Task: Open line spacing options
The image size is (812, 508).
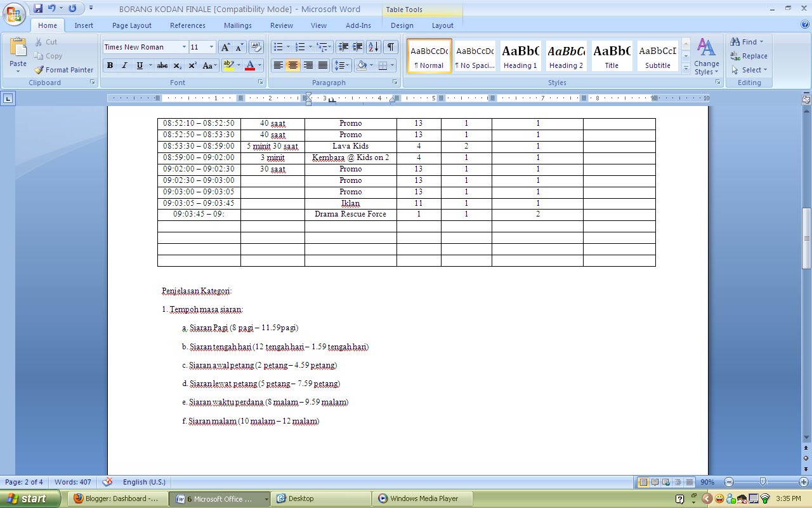Action: [341, 65]
